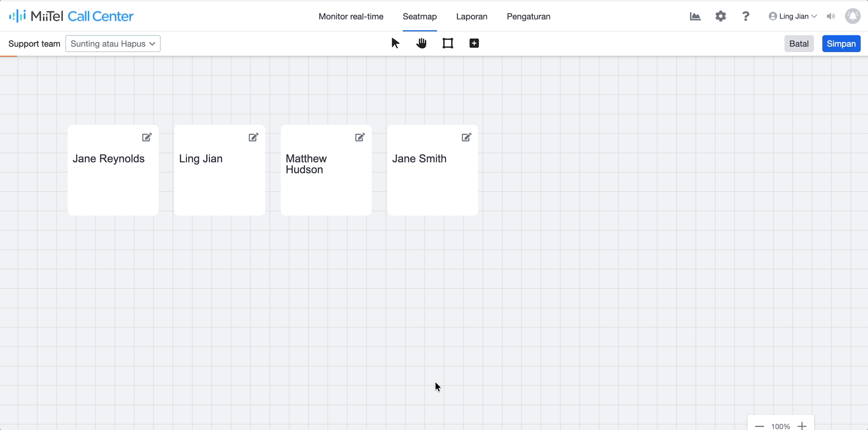The height and width of the screenshot is (430, 868).
Task: Select Jane Smith seat card
Action: pos(433,170)
